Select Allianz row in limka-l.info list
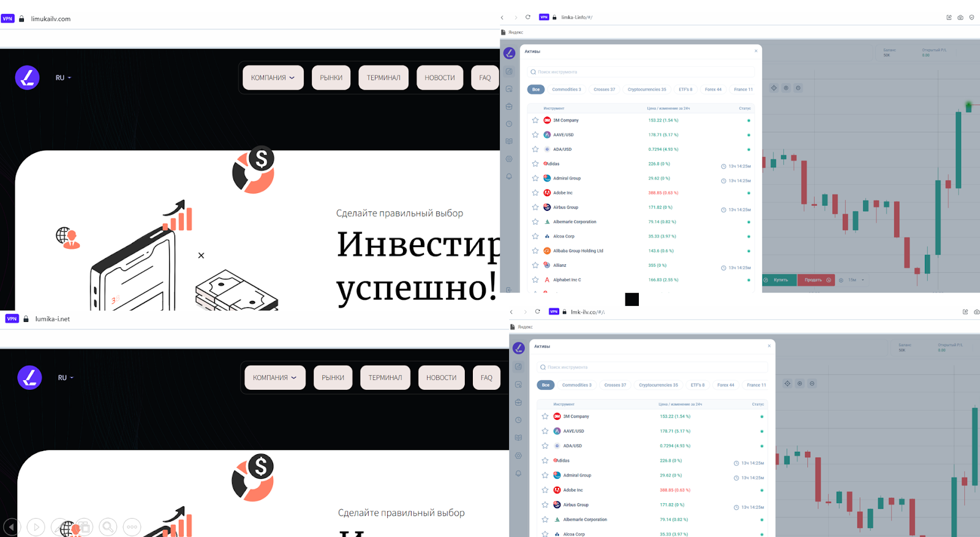 point(641,265)
